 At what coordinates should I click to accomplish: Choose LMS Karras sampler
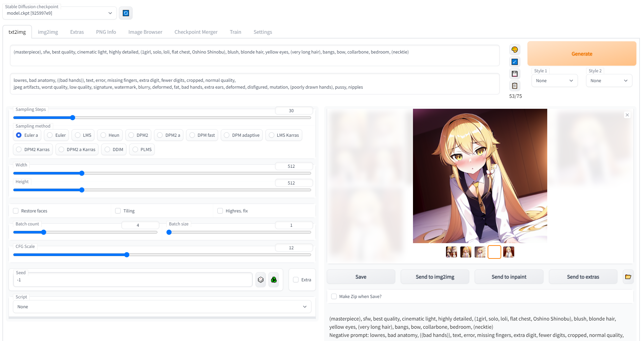click(x=283, y=135)
